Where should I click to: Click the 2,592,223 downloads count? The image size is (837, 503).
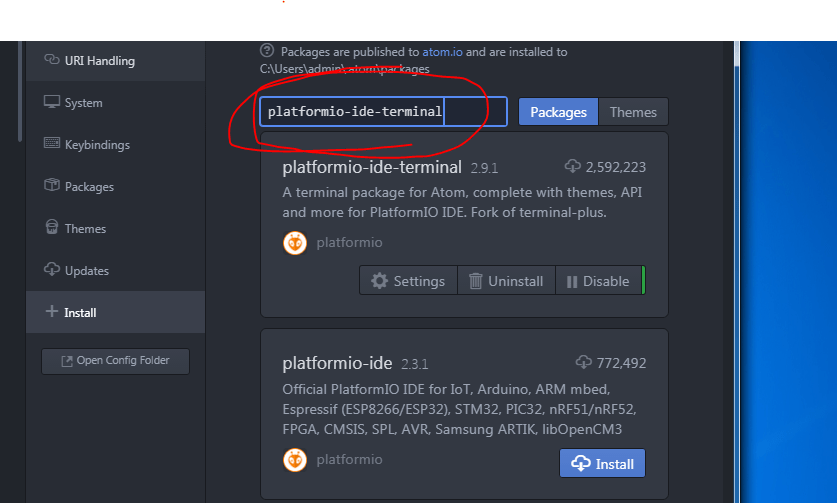click(615, 168)
